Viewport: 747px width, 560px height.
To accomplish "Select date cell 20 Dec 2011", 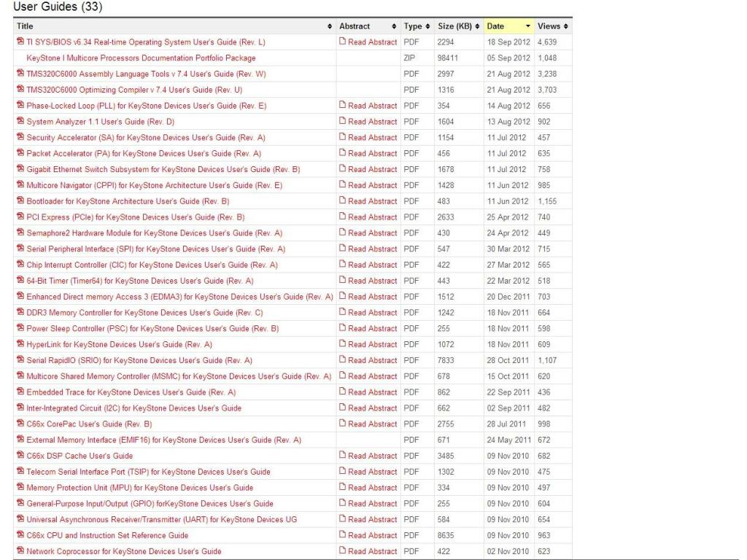I will [508, 297].
